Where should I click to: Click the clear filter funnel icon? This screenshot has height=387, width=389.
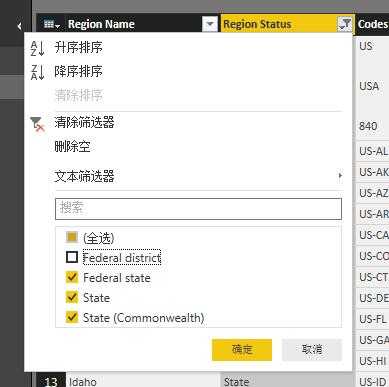37,124
